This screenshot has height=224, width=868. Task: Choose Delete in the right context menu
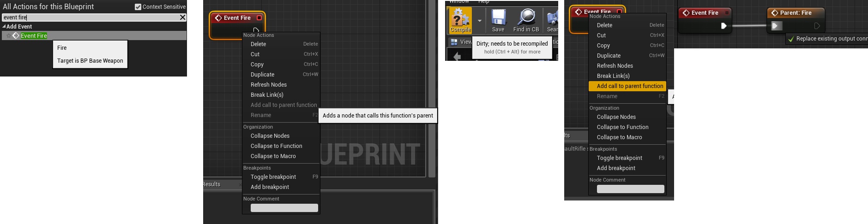coord(627,25)
